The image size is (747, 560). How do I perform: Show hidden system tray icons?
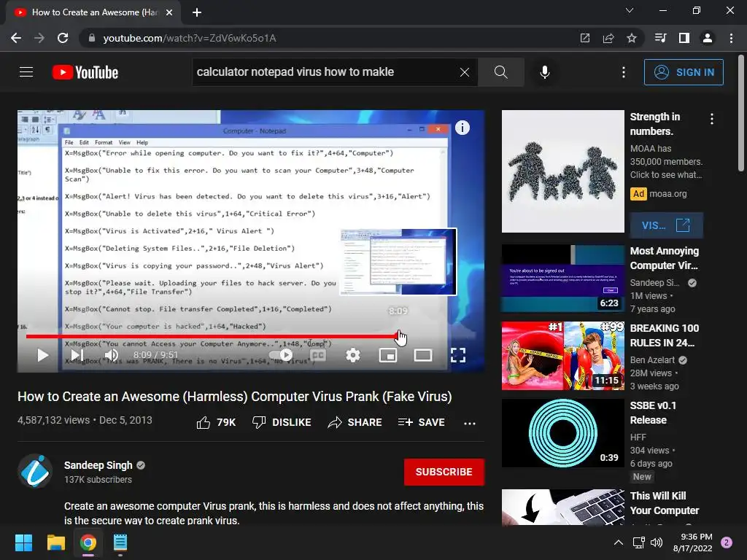click(618, 542)
